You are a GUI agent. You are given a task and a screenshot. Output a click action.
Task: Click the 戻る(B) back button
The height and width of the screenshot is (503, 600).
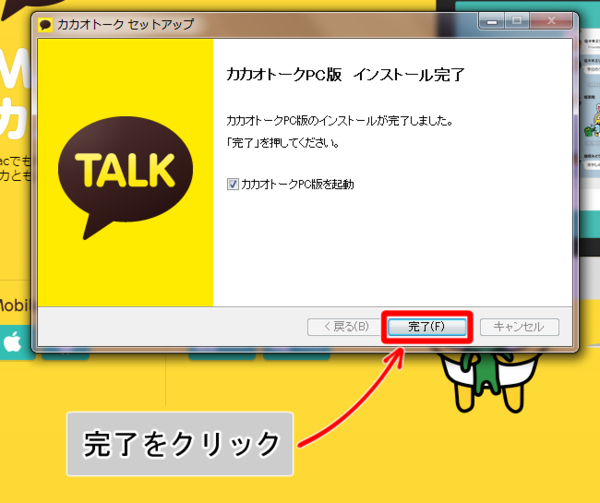pyautogui.click(x=346, y=327)
